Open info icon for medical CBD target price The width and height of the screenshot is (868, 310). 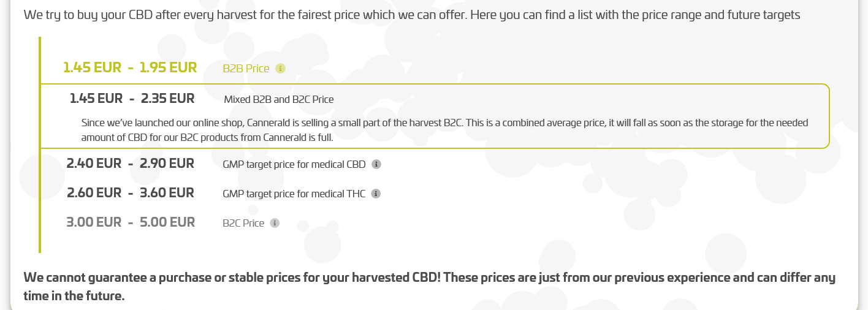[376, 164]
